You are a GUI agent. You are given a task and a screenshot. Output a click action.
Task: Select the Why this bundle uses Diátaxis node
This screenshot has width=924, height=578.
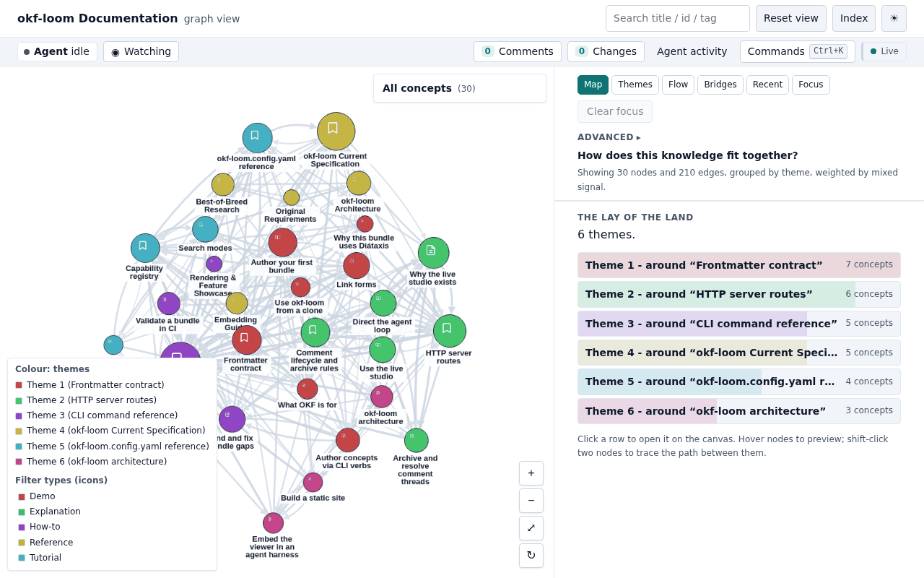pyautogui.click(x=365, y=224)
